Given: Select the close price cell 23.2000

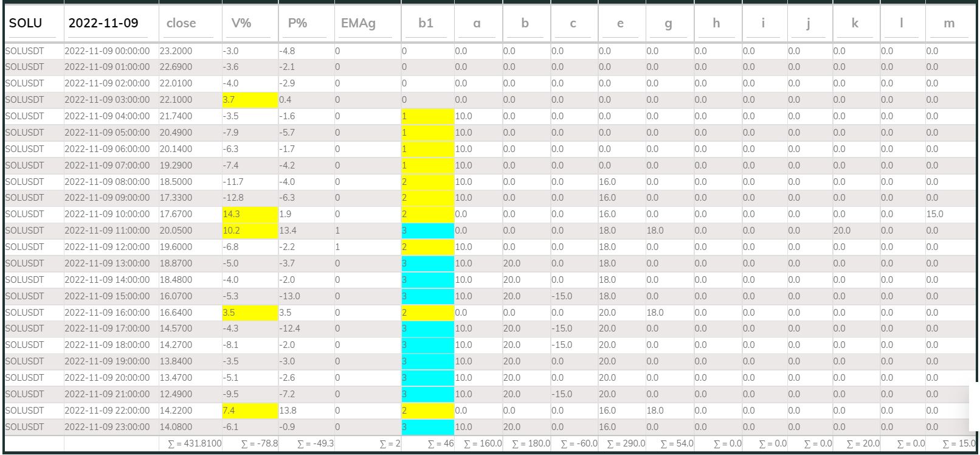Looking at the screenshot, I should (x=190, y=51).
